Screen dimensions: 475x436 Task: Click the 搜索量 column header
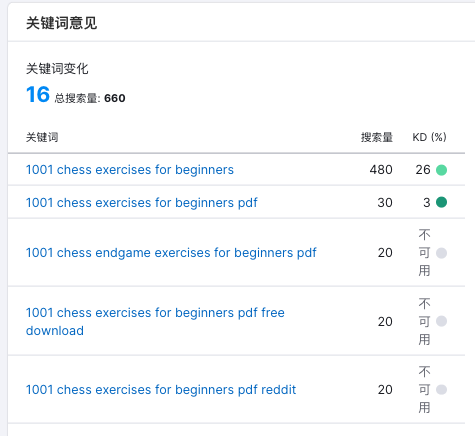pyautogui.click(x=377, y=137)
